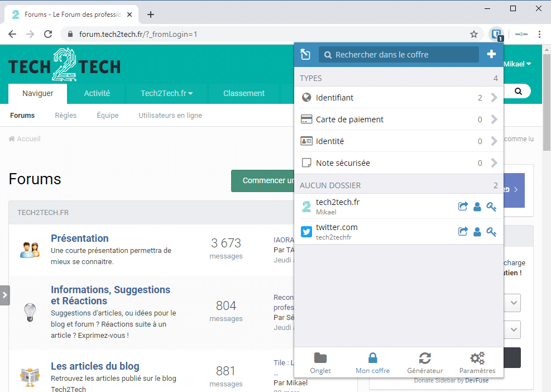Click the green Commencer button
This screenshot has height=392, width=551.
coord(263,181)
